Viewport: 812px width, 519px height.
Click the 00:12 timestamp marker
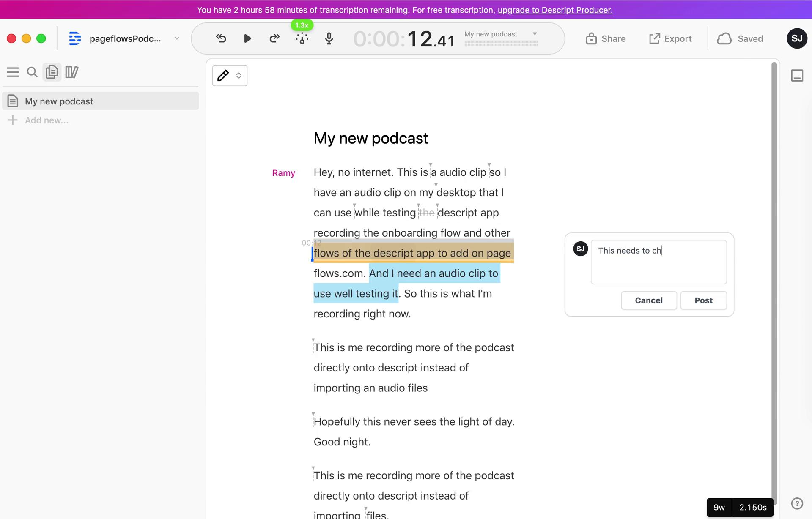311,243
